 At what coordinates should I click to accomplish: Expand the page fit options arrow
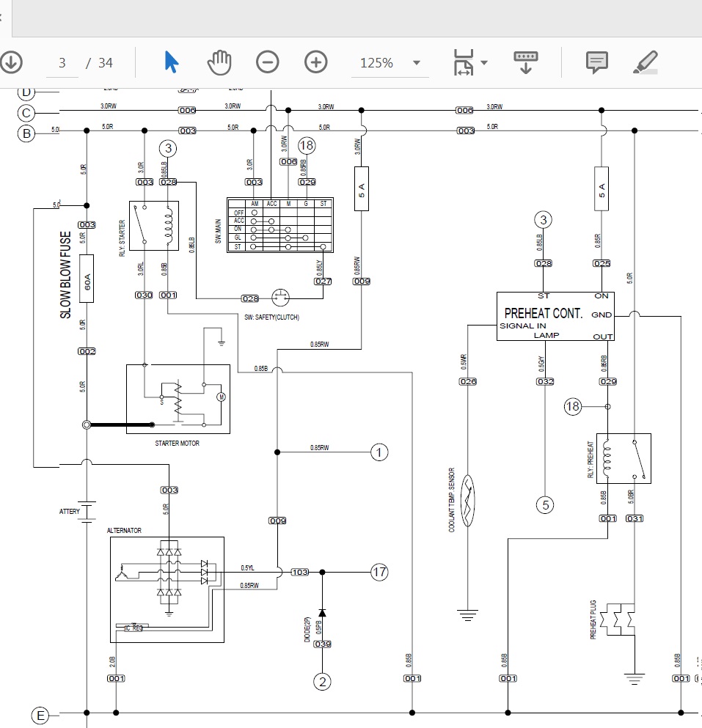point(484,63)
